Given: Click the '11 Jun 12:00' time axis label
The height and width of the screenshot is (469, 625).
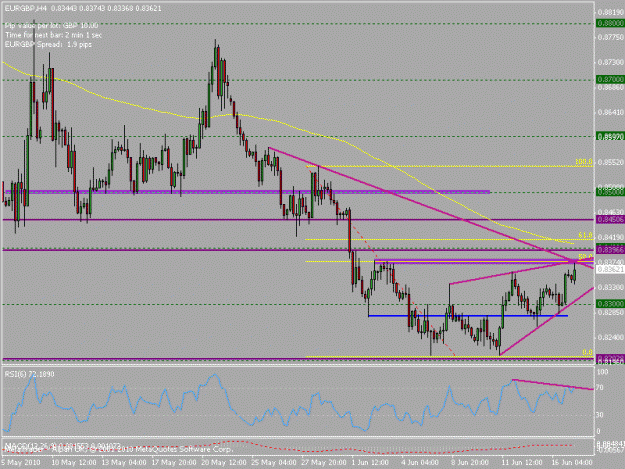Looking at the screenshot, I should click(x=522, y=462).
